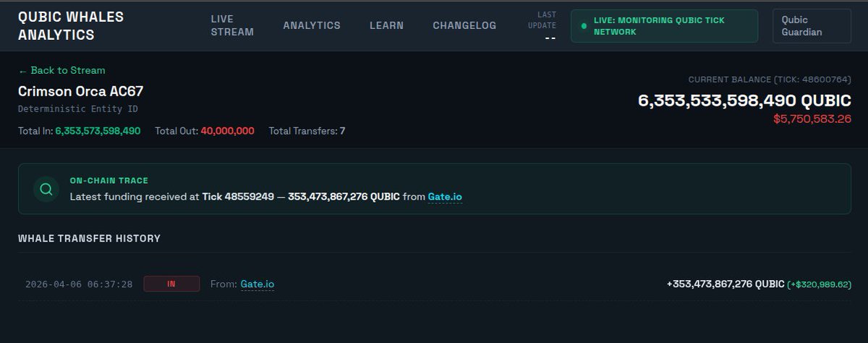Click Current Balance tick 48600764 label
This screenshot has height=343, width=868.
coord(770,80)
